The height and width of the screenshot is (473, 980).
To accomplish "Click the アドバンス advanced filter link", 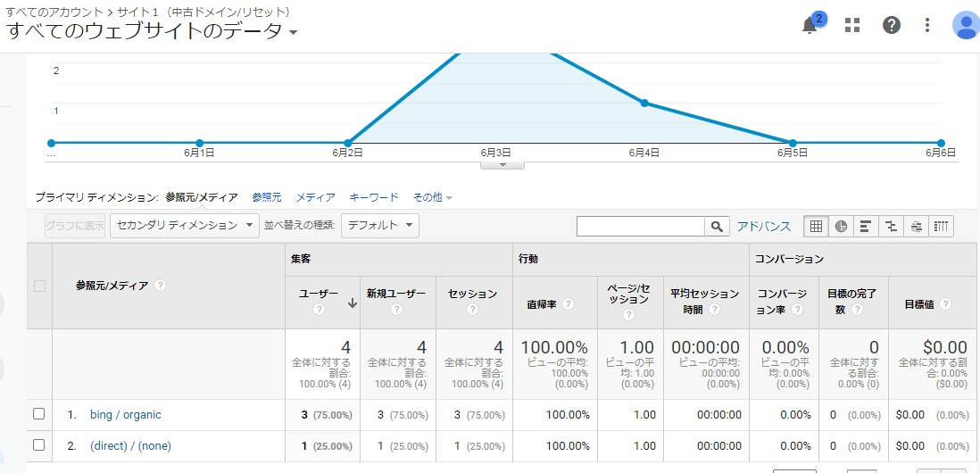I will (764, 227).
